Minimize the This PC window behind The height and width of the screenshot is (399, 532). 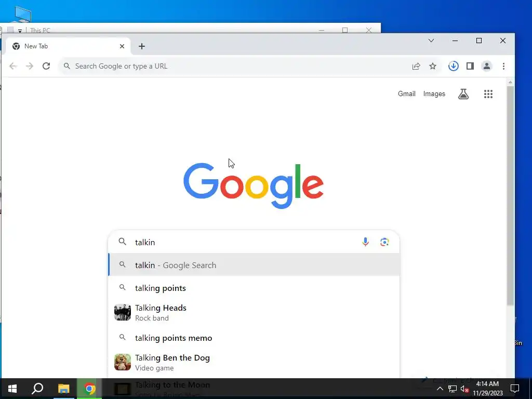322,30
